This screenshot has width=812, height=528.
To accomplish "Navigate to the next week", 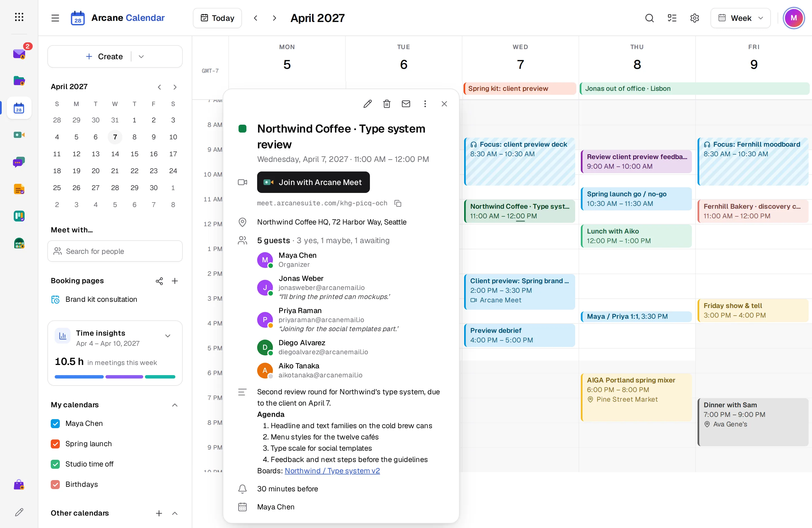I will click(x=274, y=18).
